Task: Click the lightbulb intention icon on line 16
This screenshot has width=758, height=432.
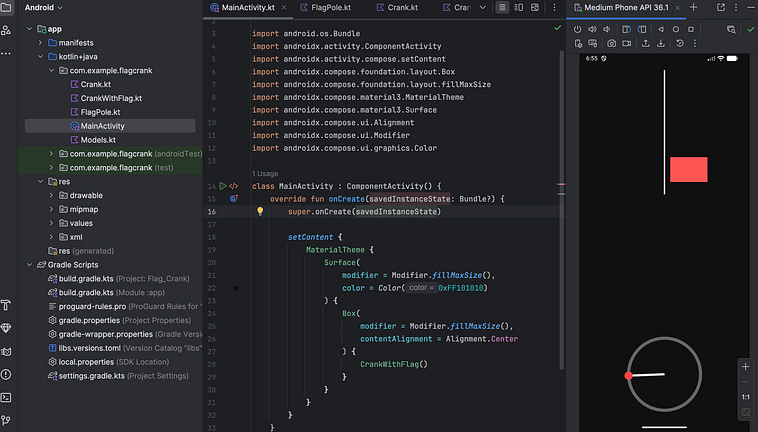Action: pos(260,211)
